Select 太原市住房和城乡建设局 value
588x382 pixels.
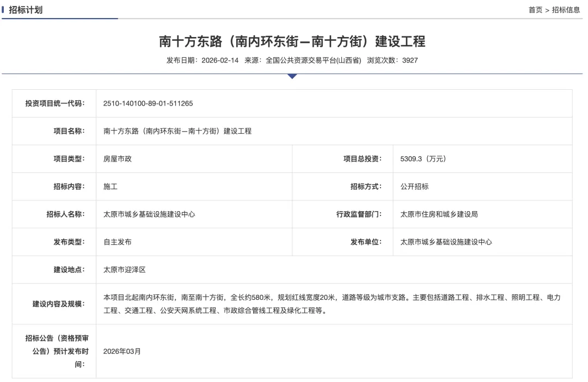click(x=439, y=214)
